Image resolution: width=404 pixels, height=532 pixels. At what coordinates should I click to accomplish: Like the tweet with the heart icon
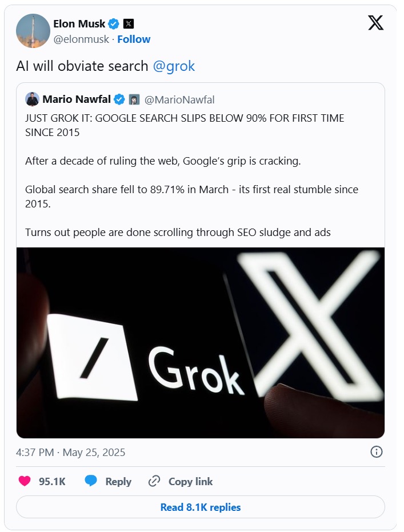(x=25, y=481)
